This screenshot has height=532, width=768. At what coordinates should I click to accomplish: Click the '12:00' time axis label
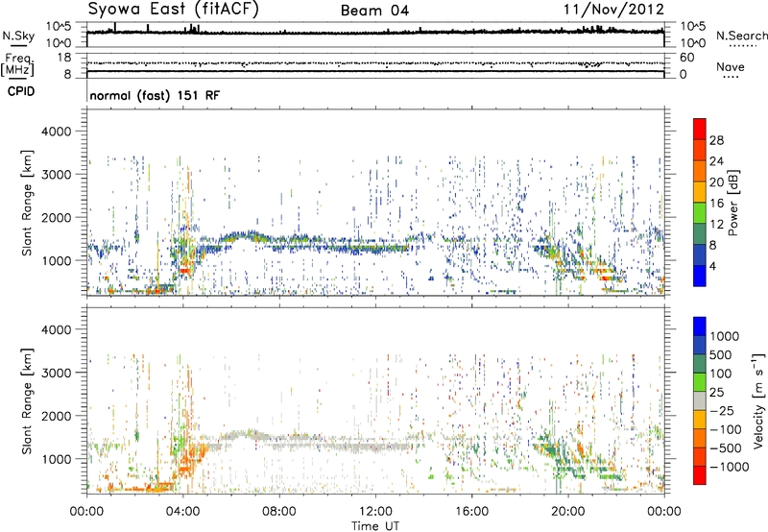[375, 512]
